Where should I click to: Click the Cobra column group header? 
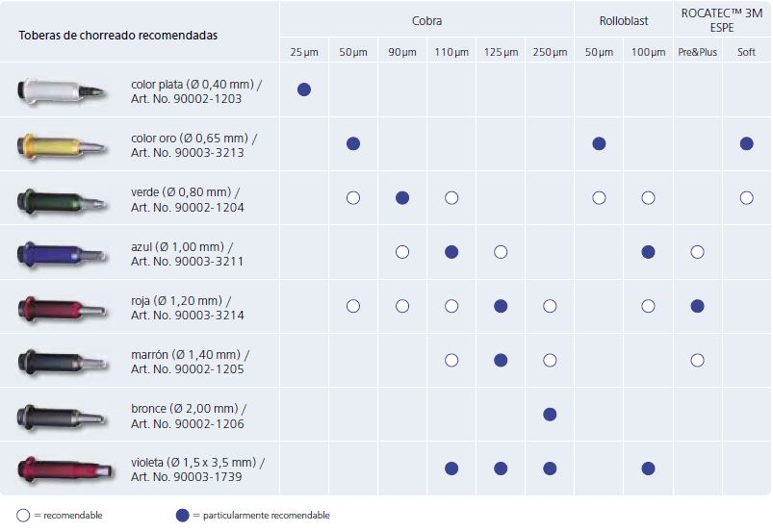[x=426, y=19]
